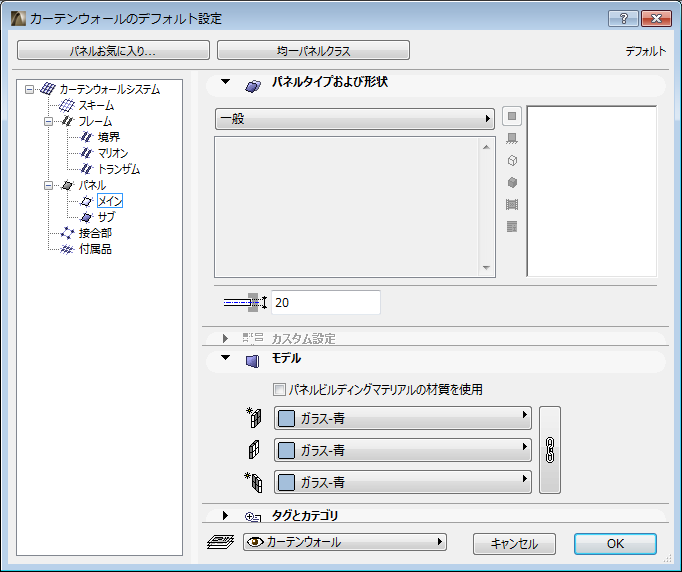Select the section preview icon
Image resolution: width=682 pixels, height=572 pixels.
512,204
